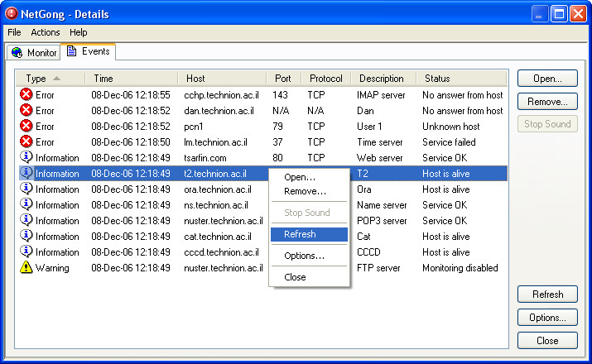The width and height of the screenshot is (592, 364).
Task: Select the ora.technion.ac.il event row
Action: coord(262,189)
